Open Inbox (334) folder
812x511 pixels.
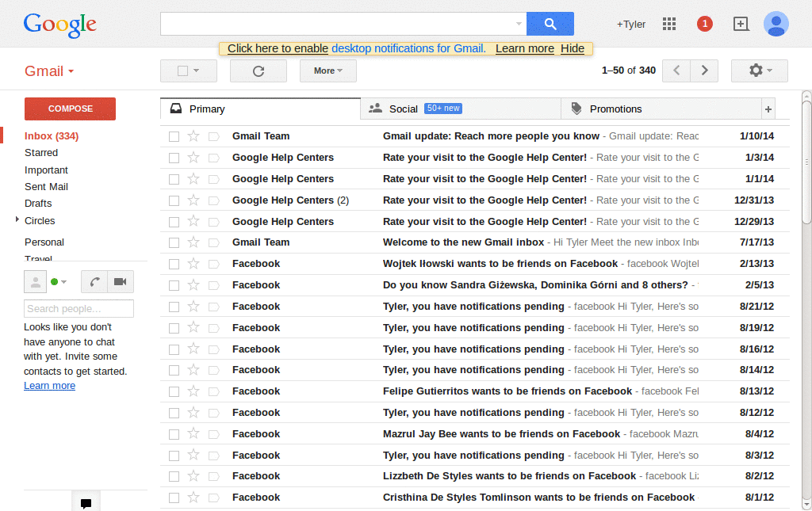[x=52, y=136]
